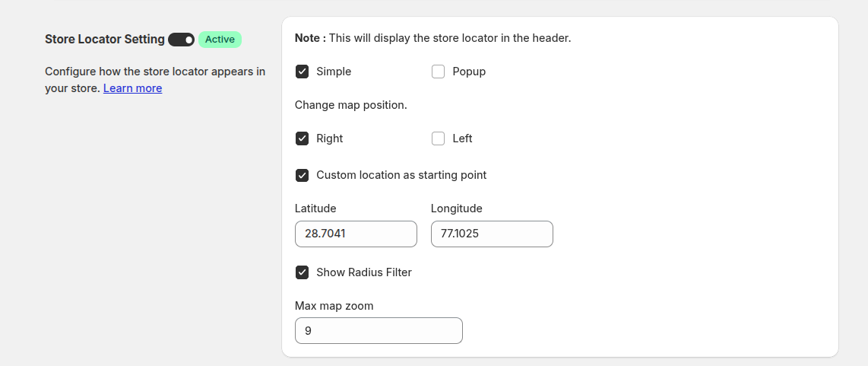The height and width of the screenshot is (366, 868).
Task: Open the Learn more link
Action: pyautogui.click(x=132, y=88)
